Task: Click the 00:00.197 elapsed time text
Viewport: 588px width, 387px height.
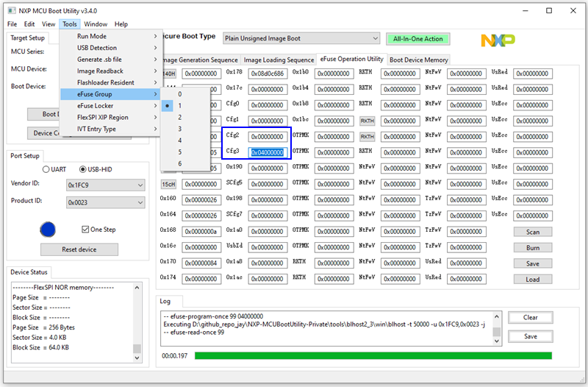Action: pyautogui.click(x=174, y=355)
